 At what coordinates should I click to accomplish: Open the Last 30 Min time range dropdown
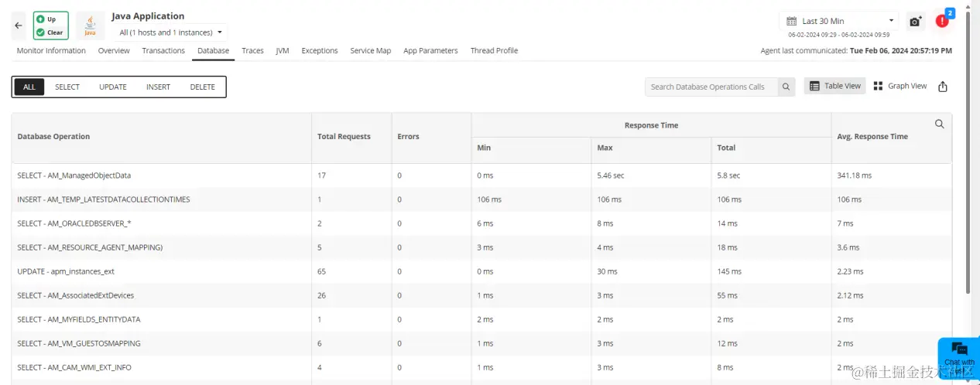[x=839, y=21]
